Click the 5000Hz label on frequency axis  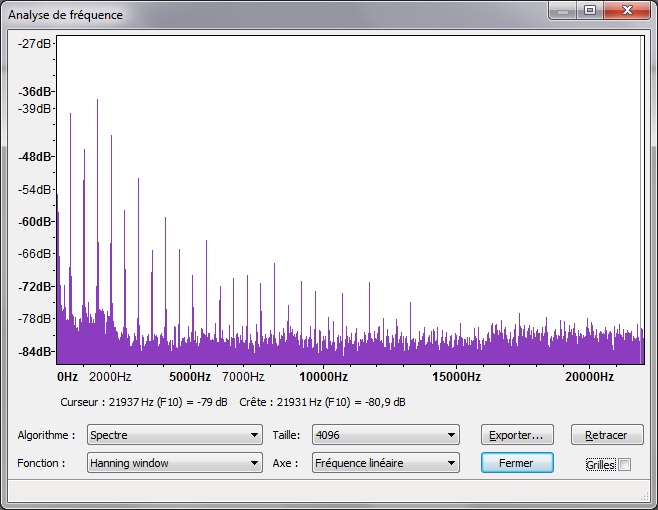point(189,377)
